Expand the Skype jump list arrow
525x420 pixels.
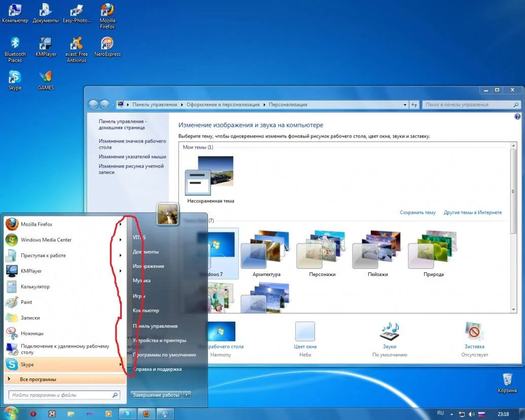pyautogui.click(x=120, y=365)
